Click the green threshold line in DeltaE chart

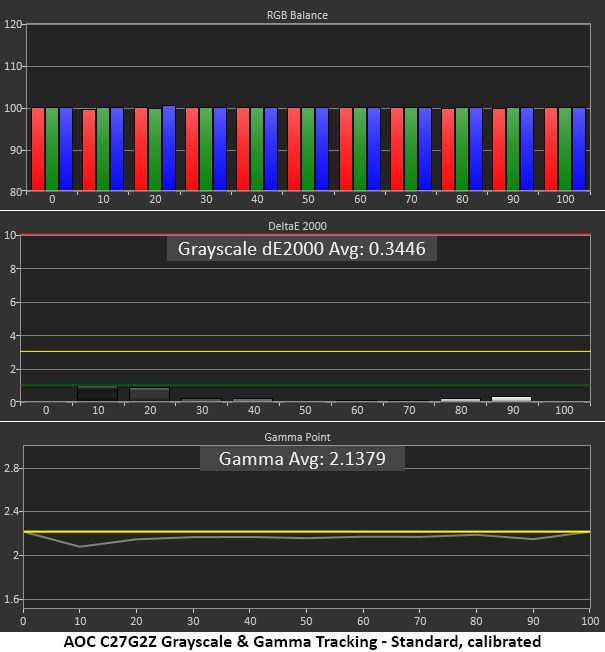click(x=306, y=385)
